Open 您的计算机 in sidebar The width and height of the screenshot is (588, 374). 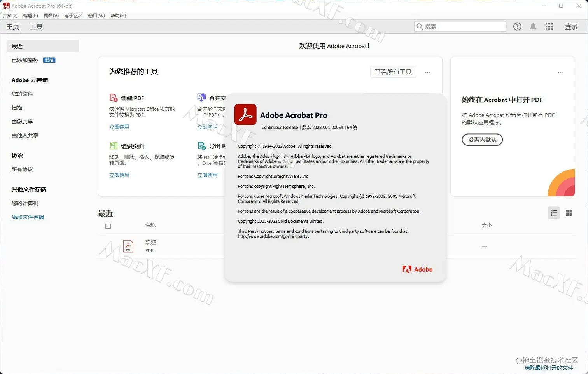coord(25,203)
